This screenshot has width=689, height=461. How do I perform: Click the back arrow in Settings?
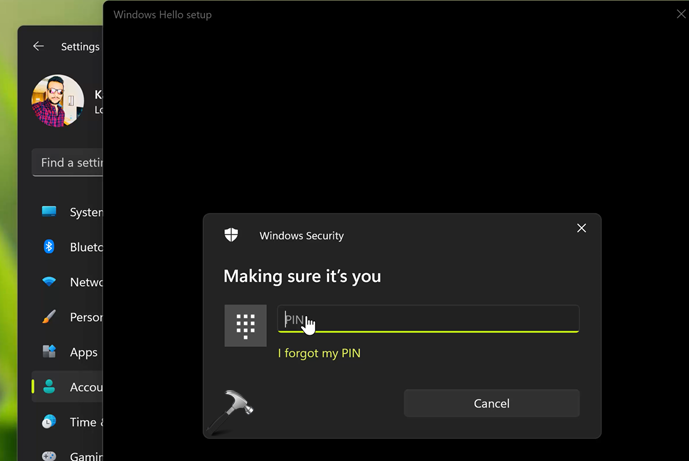pyautogui.click(x=38, y=46)
